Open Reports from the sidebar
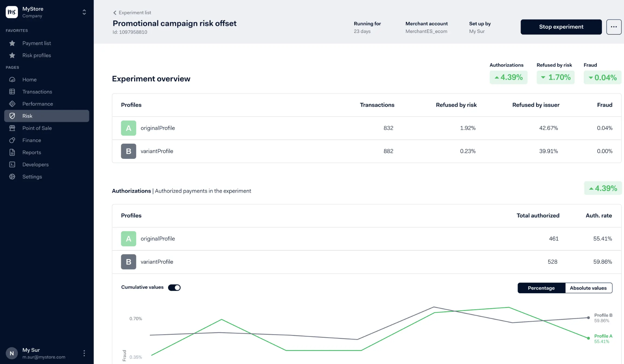Image resolution: width=624 pixels, height=364 pixels. [12, 152]
